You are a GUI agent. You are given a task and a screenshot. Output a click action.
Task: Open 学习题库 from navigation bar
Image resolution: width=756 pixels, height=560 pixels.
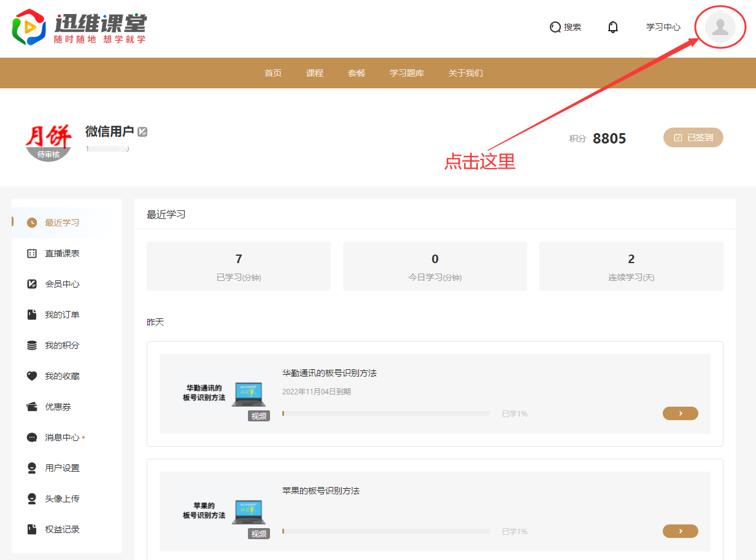[x=407, y=73]
